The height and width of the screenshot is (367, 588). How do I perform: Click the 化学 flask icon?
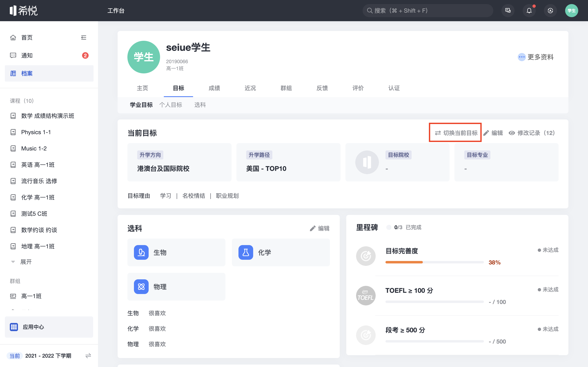[246, 252]
